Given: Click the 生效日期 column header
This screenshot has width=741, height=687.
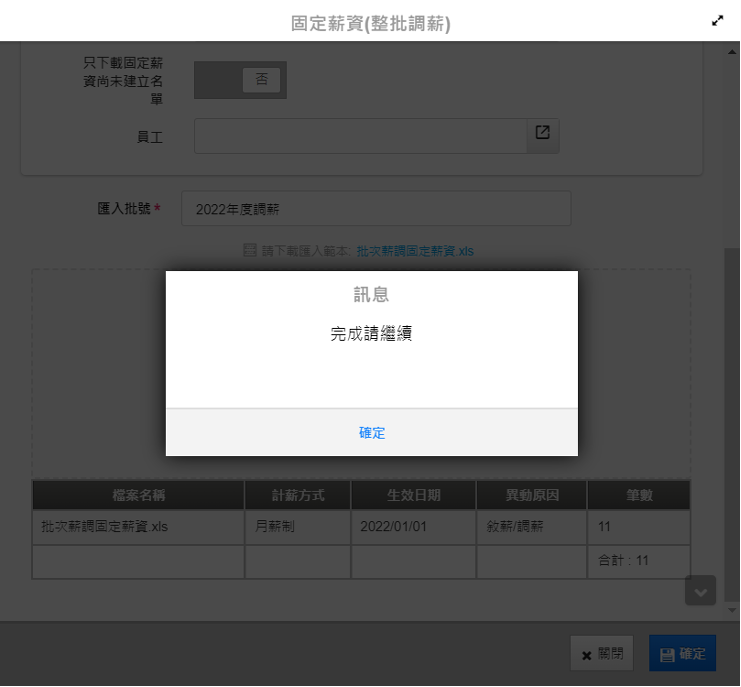Looking at the screenshot, I should [414, 495].
